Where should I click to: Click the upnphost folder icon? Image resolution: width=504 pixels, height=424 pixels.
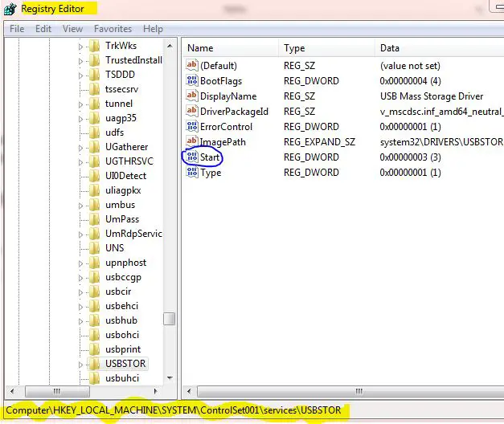click(95, 263)
